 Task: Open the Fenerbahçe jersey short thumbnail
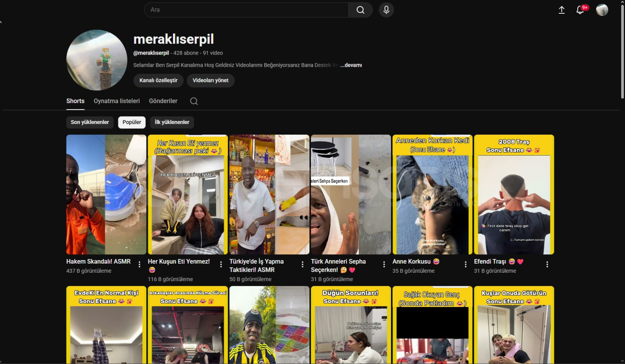[270, 325]
